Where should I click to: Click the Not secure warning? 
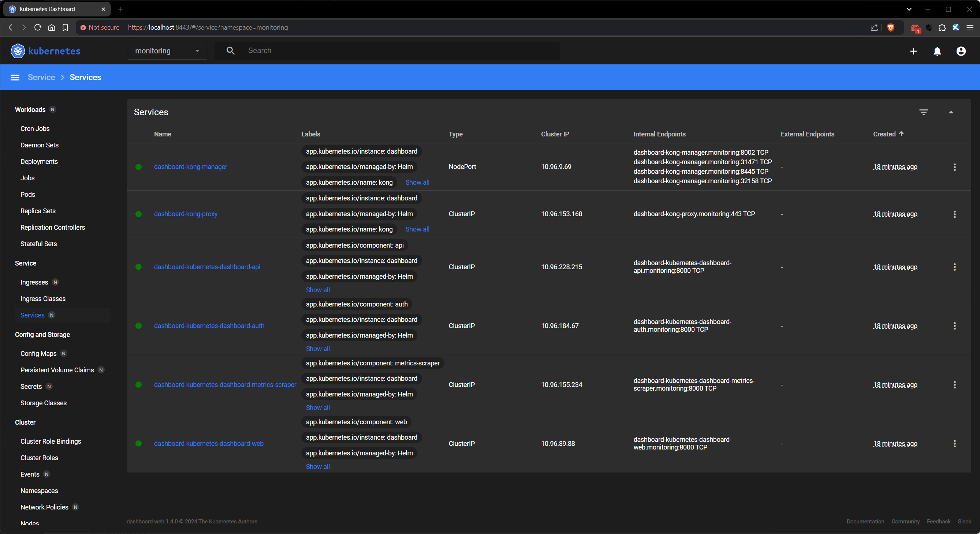pos(100,27)
